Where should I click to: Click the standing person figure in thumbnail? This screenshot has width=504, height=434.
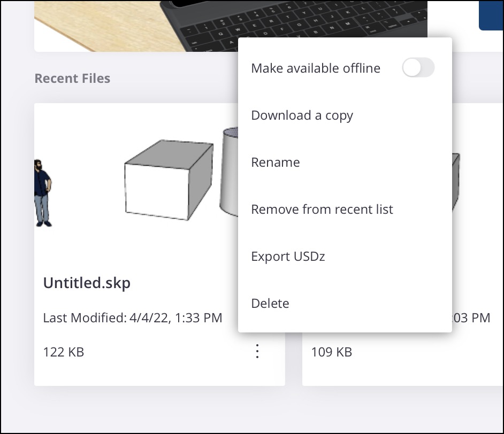[42, 192]
